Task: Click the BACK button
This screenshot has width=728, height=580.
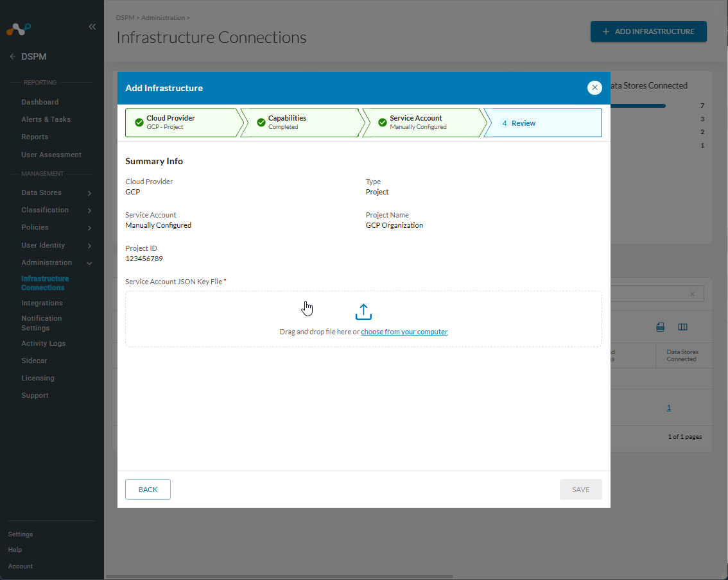Action: tap(148, 490)
